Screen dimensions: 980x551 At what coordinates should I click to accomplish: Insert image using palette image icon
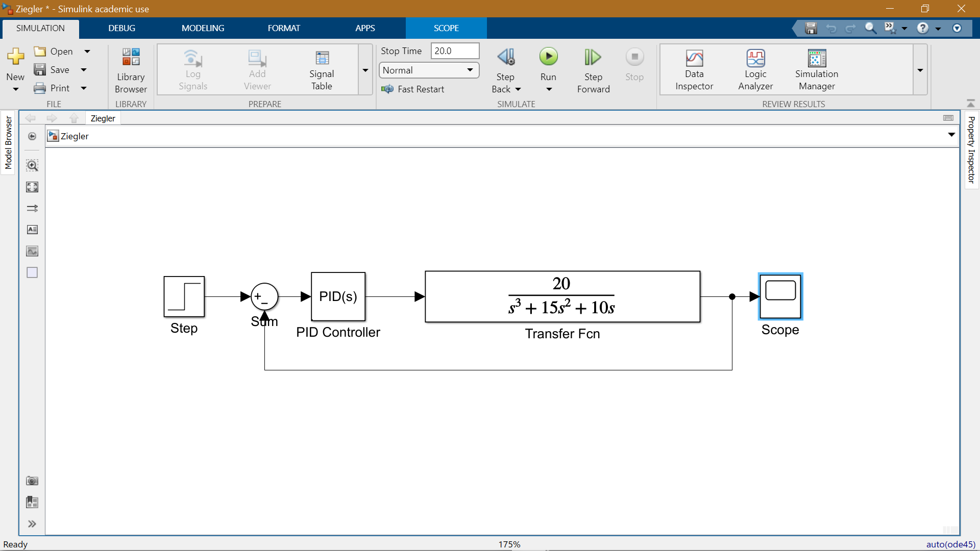32,251
